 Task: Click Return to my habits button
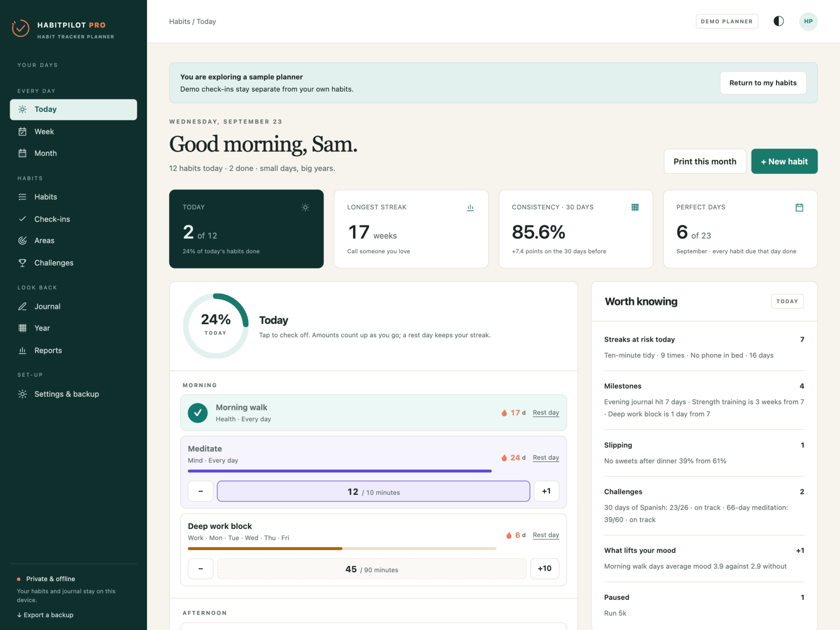763,83
